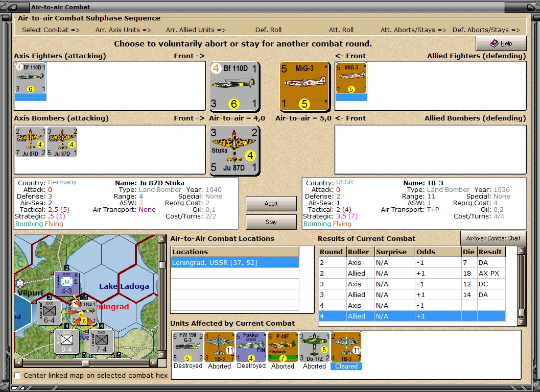Click the Roller column header
Image resolution: width=540 pixels, height=392 pixels.
tap(360, 252)
